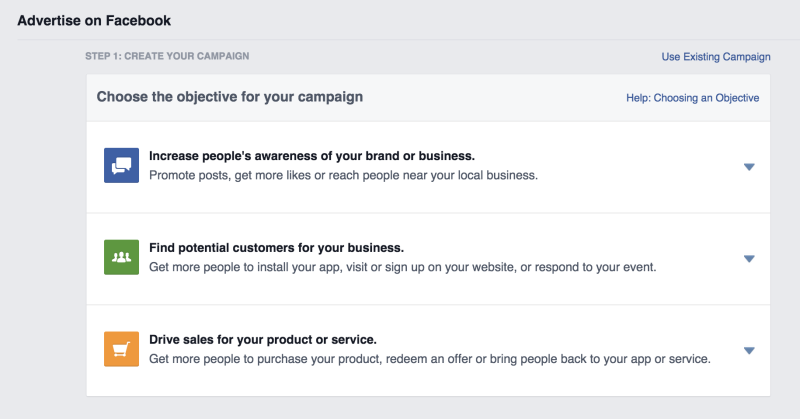800x419 pixels.
Task: Select "Drive sales for your product or service" title
Action: pos(263,339)
